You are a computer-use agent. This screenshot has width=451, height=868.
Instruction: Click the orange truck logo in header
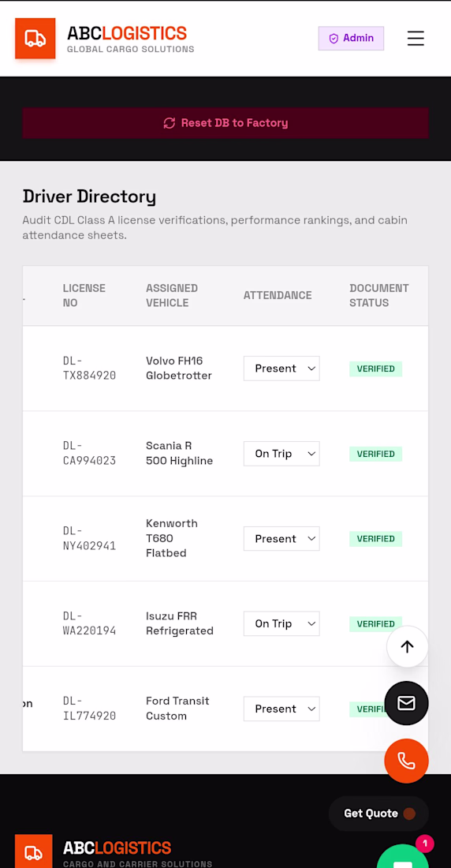coord(35,38)
